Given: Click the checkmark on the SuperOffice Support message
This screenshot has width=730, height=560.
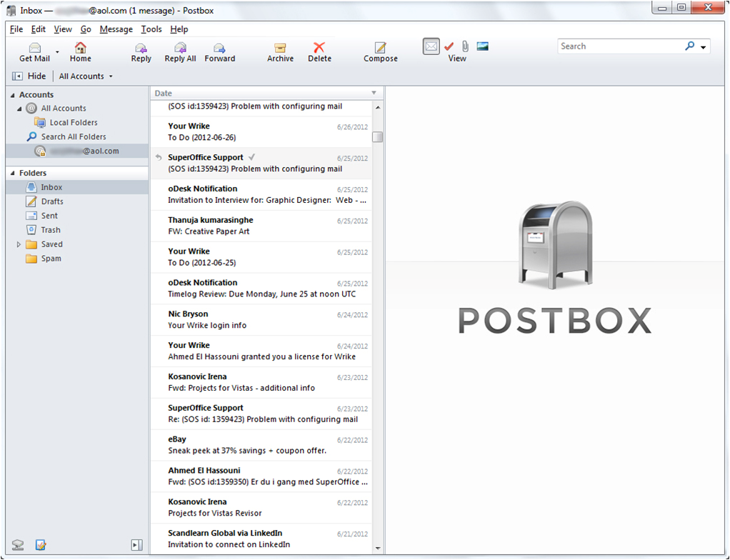Looking at the screenshot, I should pyautogui.click(x=252, y=157).
